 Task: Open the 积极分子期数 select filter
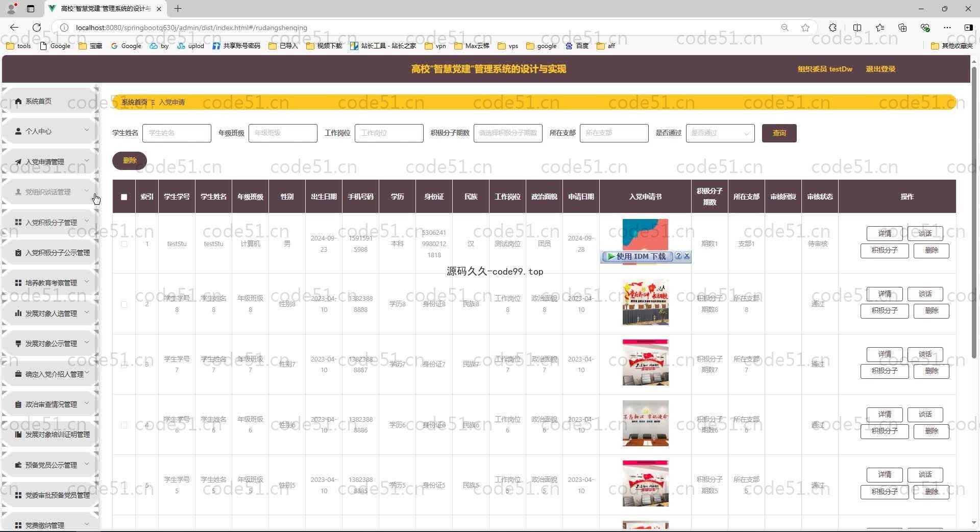508,133
